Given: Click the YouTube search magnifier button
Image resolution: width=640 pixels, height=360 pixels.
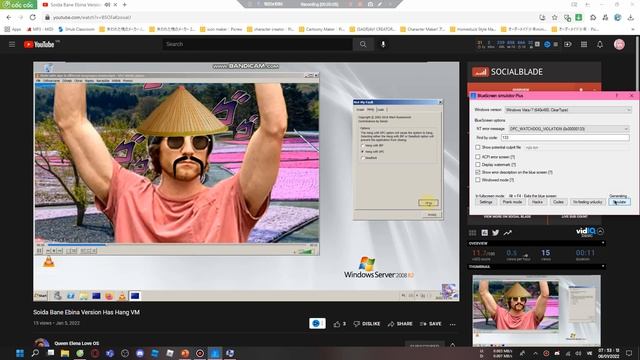Looking at the screenshot, I should (363, 44).
